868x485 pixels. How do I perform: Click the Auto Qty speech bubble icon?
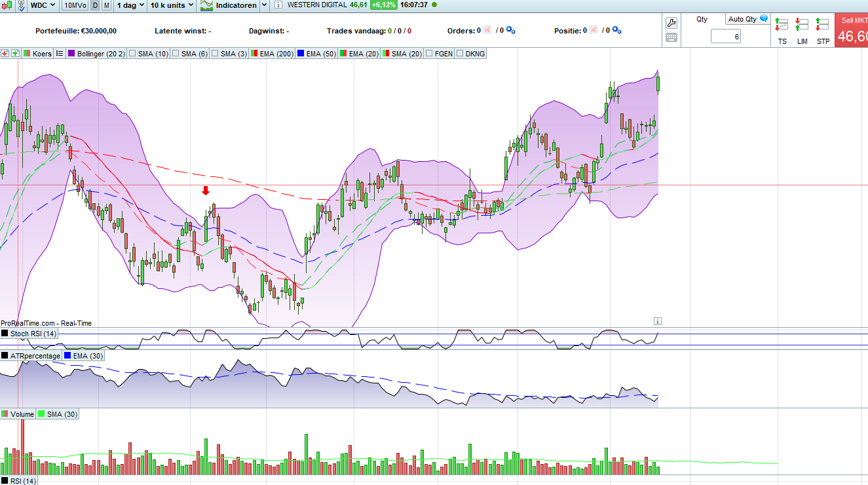[x=764, y=19]
